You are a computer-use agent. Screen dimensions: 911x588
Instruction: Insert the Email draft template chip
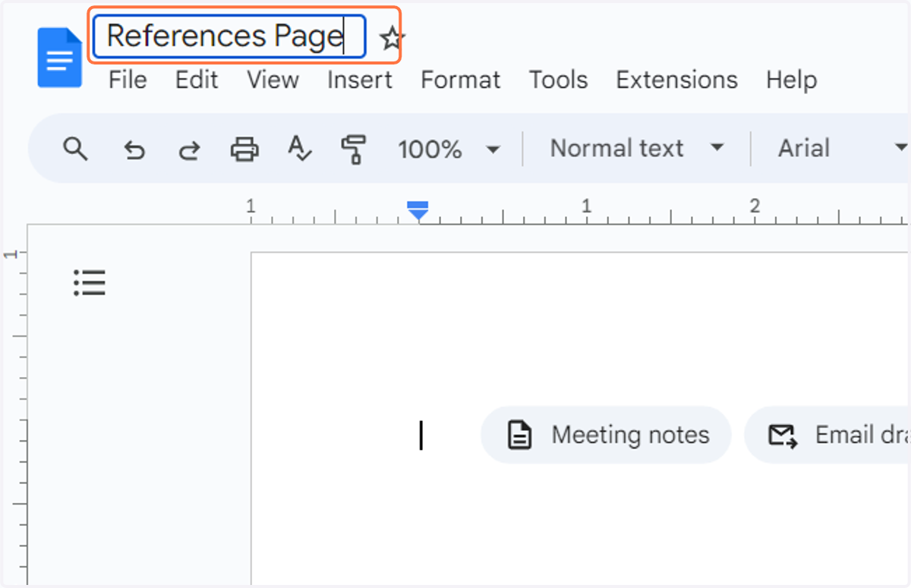tap(827, 435)
